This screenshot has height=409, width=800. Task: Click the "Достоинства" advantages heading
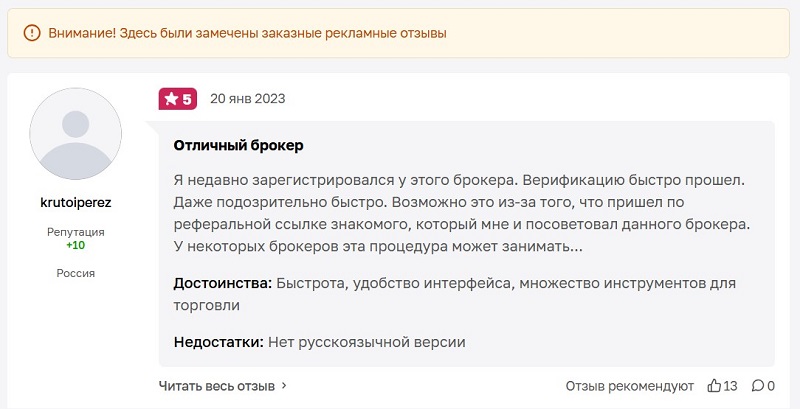pyautogui.click(x=221, y=283)
